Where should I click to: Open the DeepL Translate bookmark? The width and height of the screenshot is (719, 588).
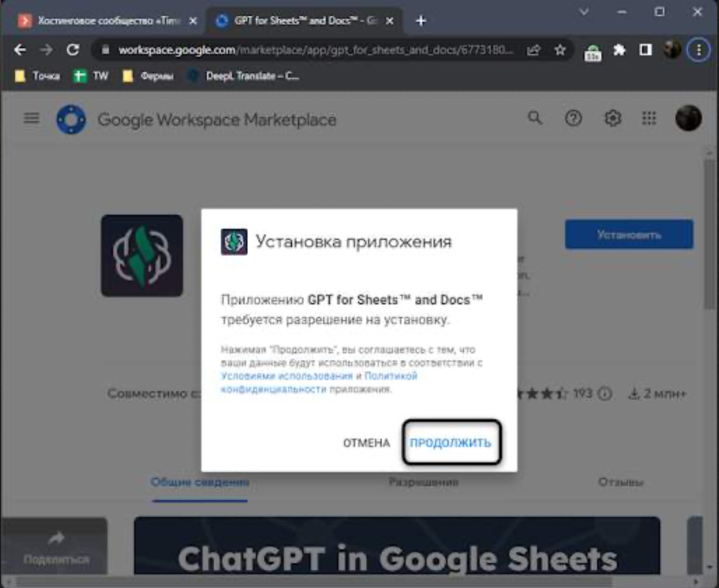tap(243, 76)
